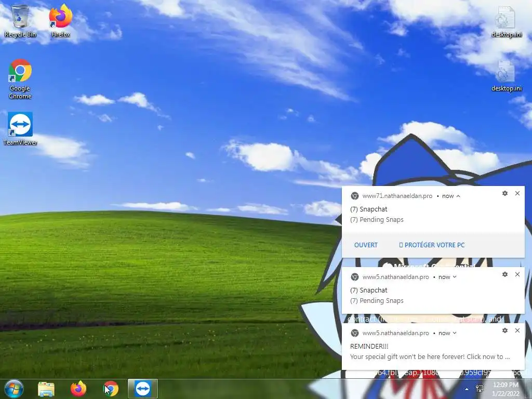This screenshot has width=532, height=399.
Task: Open settings gear on www71.nathanaeldan.pro notification
Action: [x=505, y=193]
